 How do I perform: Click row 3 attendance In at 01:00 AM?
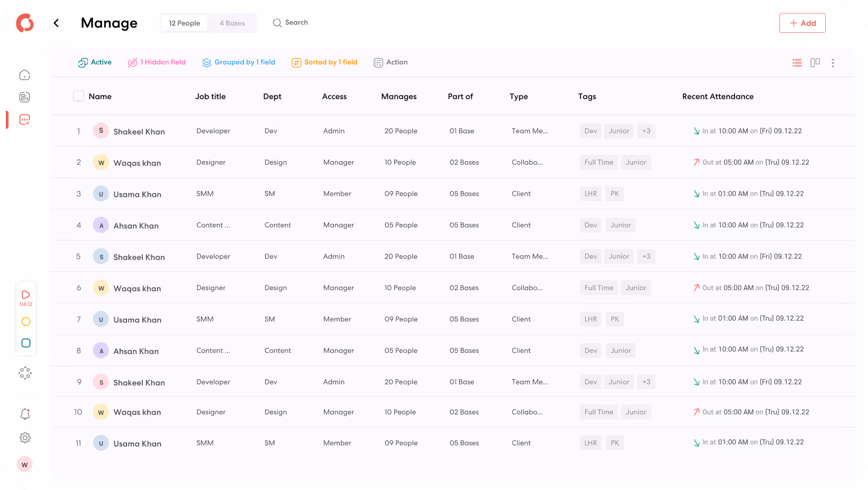click(749, 193)
